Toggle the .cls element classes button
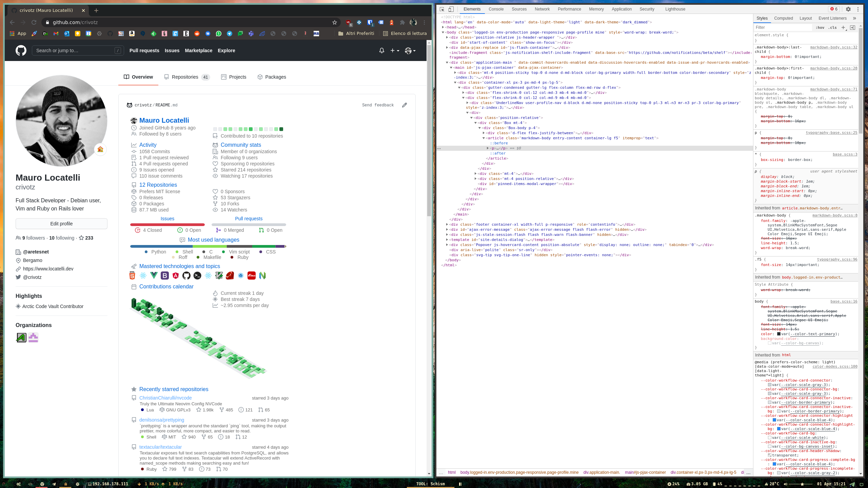The height and width of the screenshot is (488, 868). pyautogui.click(x=832, y=27)
